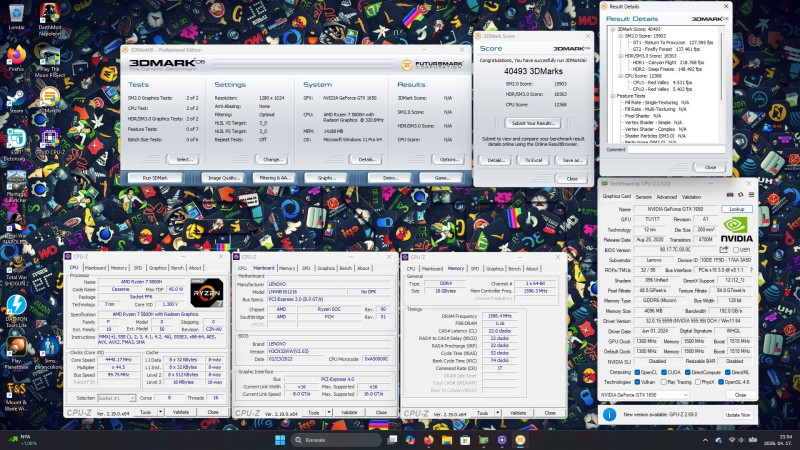800x450 pixels.
Task: Launch the 3DMark06 desktop shortcut
Action: [49, 99]
